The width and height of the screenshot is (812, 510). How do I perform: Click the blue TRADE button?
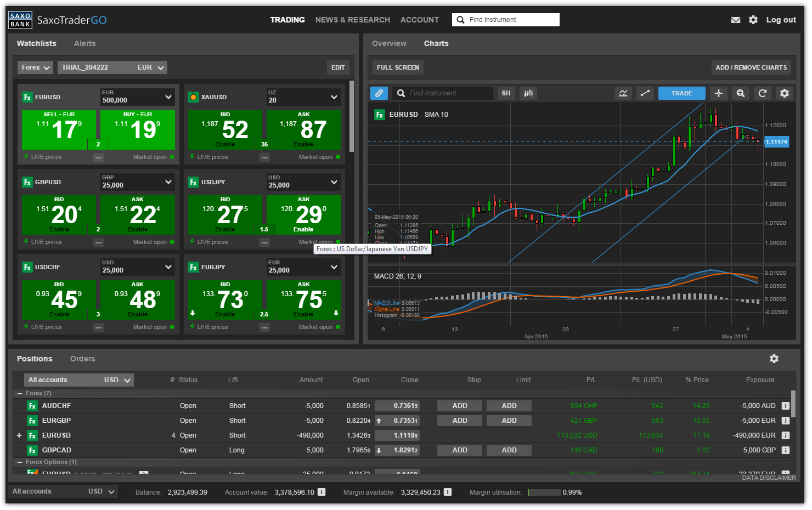click(x=682, y=93)
